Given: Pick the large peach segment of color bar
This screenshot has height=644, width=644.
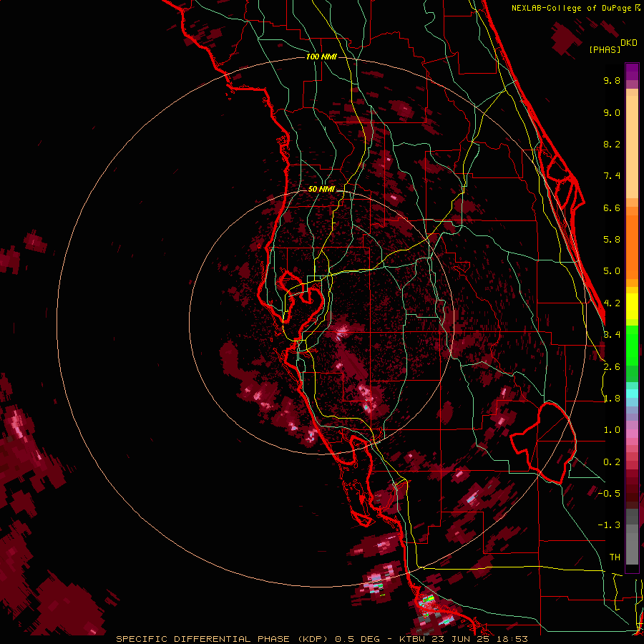Looking at the screenshot, I should click(632, 147).
